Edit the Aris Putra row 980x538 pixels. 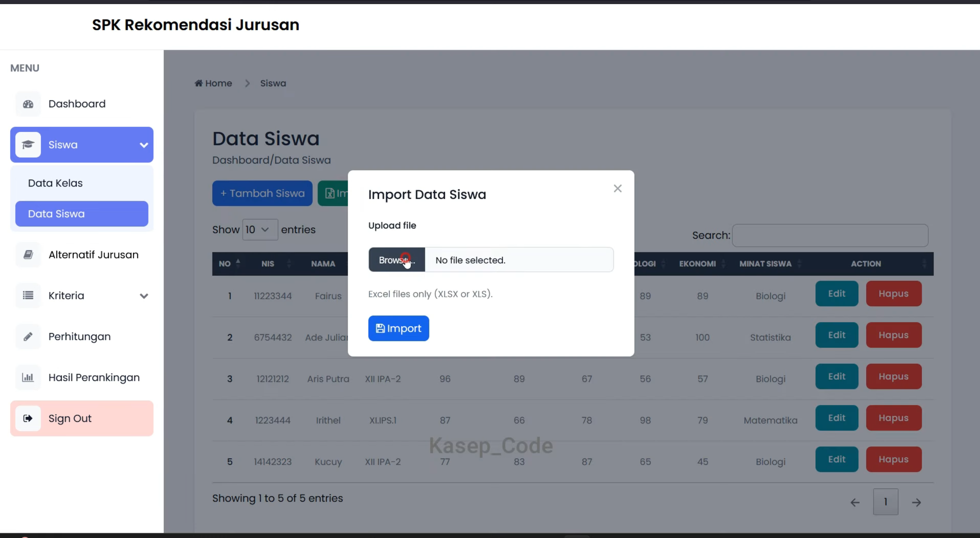coord(837,376)
